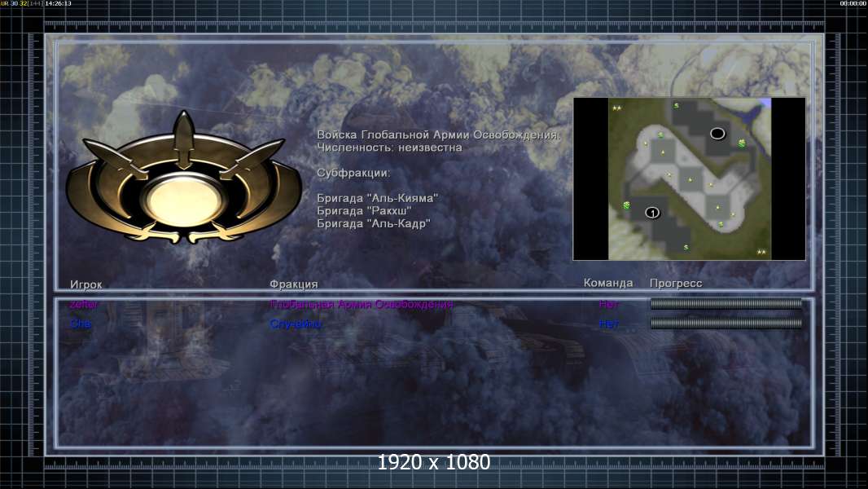The image size is (868, 489).
Task: Click the Игрок column header
Action: [86, 284]
